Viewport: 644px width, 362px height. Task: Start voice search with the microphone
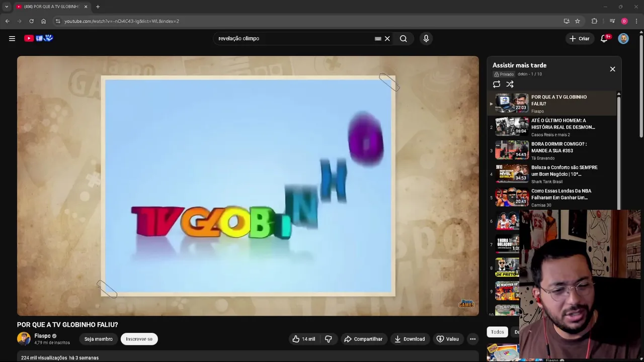[426, 39]
